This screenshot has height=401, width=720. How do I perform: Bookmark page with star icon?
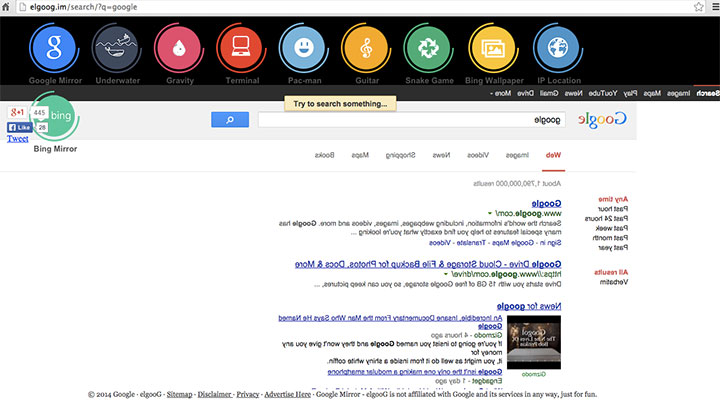click(698, 7)
